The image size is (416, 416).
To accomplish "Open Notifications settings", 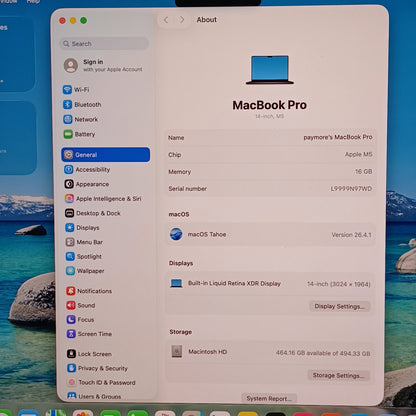I will (89, 291).
